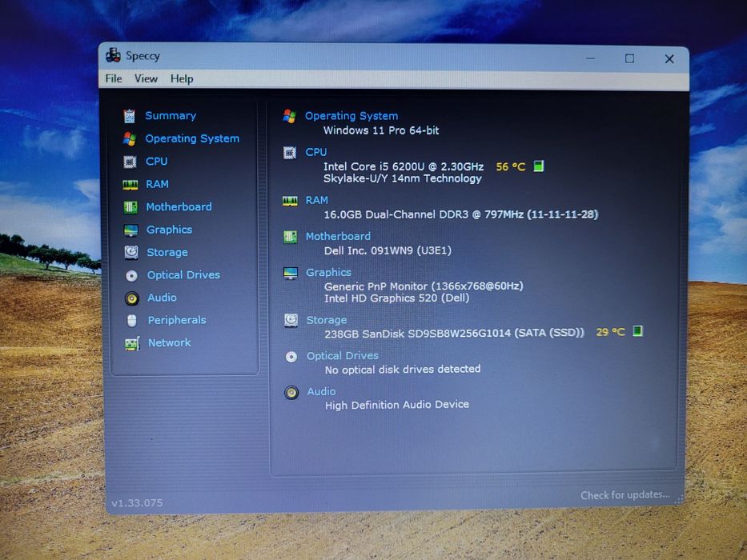Viewport: 747px width, 560px height.
Task: Click the Motherboard icon in sidebar
Action: click(131, 206)
